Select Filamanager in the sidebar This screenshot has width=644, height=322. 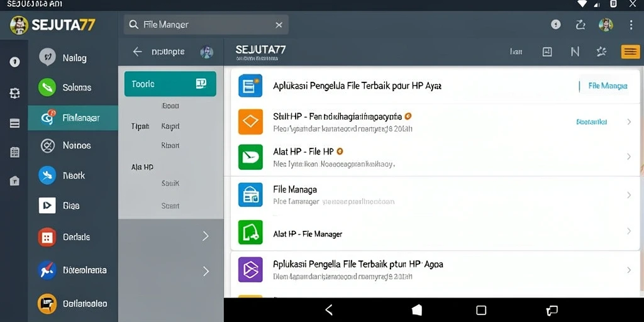[73, 118]
